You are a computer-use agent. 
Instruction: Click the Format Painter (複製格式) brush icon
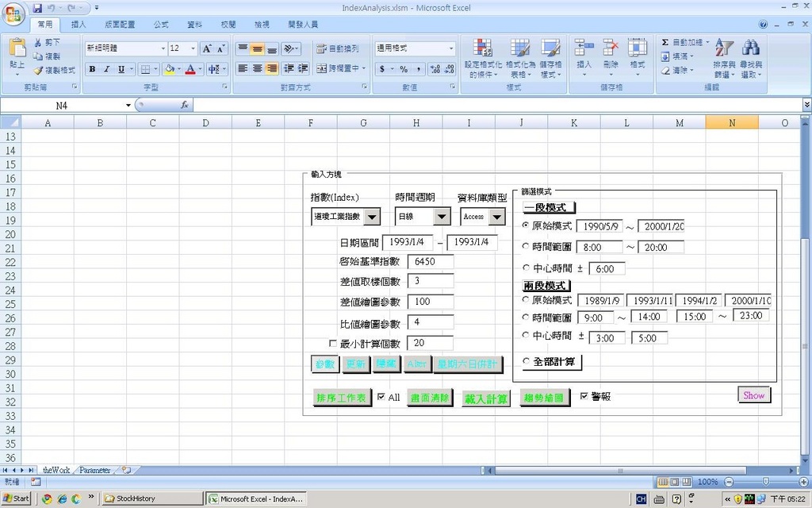(38, 71)
